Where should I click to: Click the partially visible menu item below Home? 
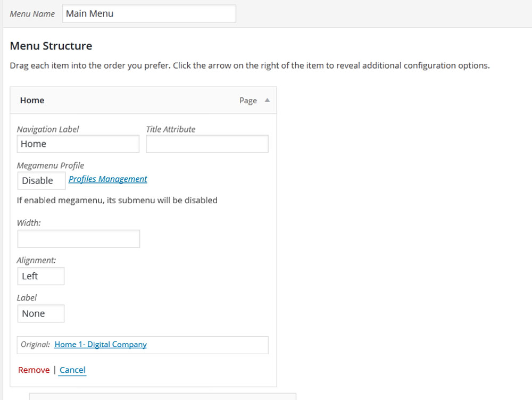click(x=162, y=396)
